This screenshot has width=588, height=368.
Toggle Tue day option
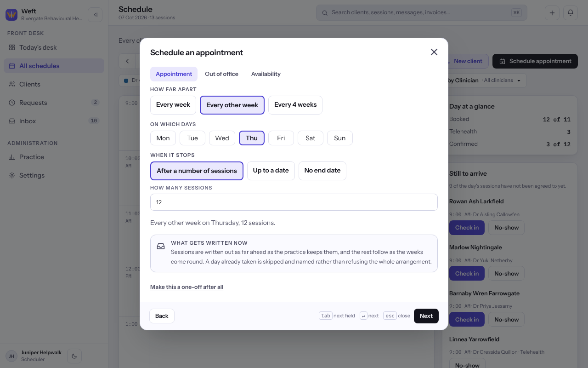click(x=192, y=138)
